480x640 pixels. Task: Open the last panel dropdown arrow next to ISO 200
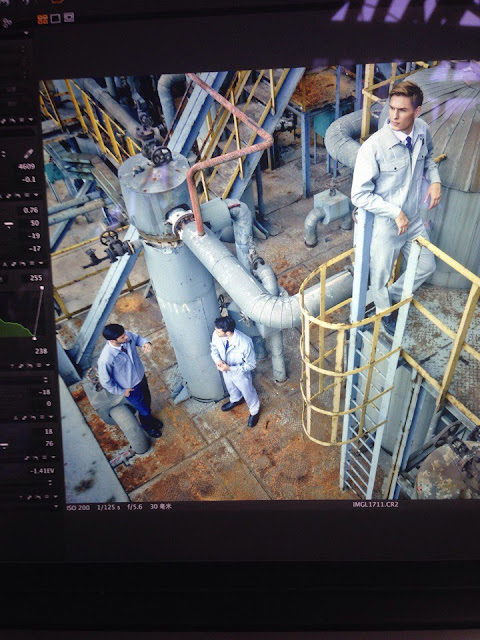[56, 507]
